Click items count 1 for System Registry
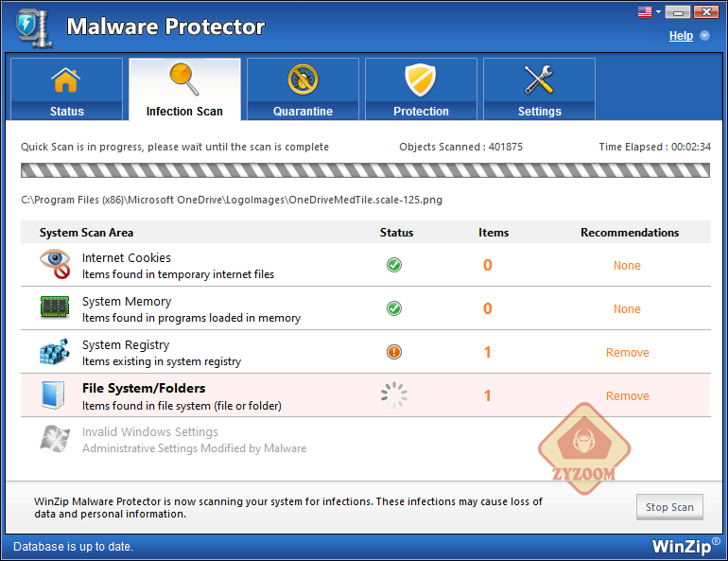The width and height of the screenshot is (728, 561). pyautogui.click(x=488, y=353)
